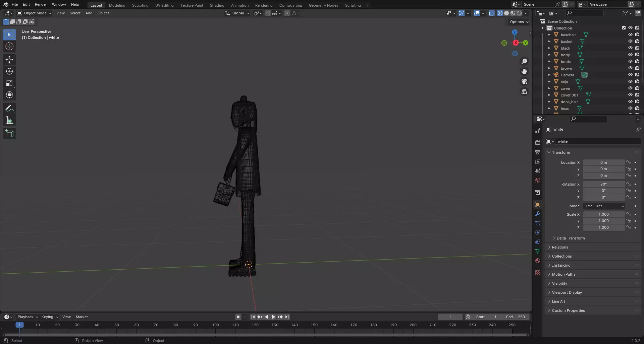Screen dimensions: 644x344
Task: Switch perspective/orthographic grid icon
Action: (524, 91)
